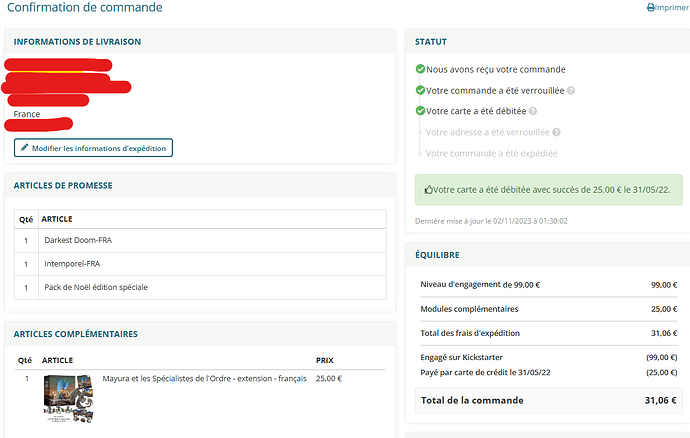Click the 'INFORMATIONS DE LIVRAISON' section header
The width and height of the screenshot is (690, 438).
tap(77, 42)
